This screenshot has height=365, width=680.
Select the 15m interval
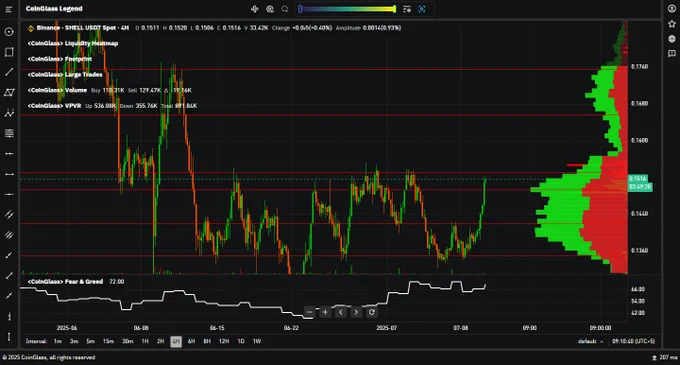(108, 342)
